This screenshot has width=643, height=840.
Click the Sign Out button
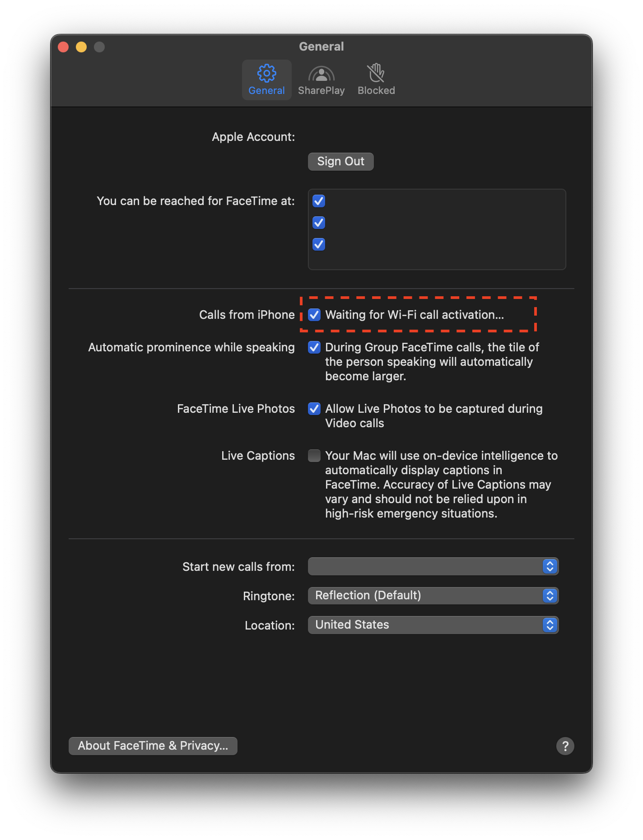340,161
